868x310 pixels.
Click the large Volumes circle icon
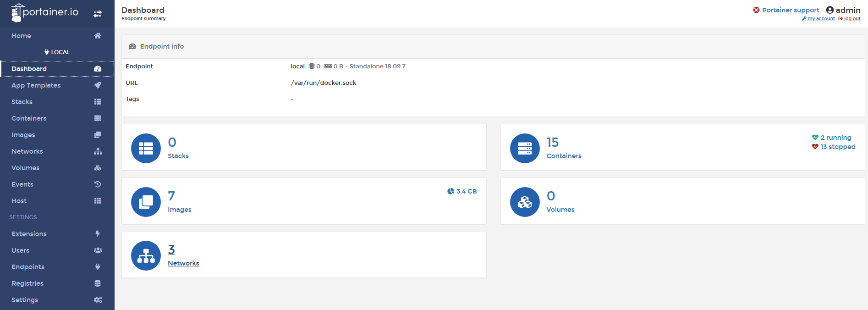525,202
